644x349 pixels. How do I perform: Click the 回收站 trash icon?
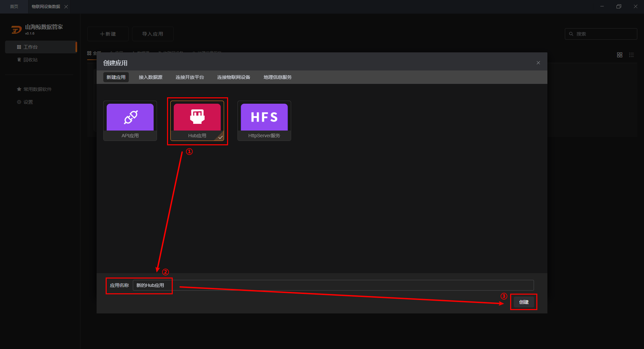click(x=19, y=60)
